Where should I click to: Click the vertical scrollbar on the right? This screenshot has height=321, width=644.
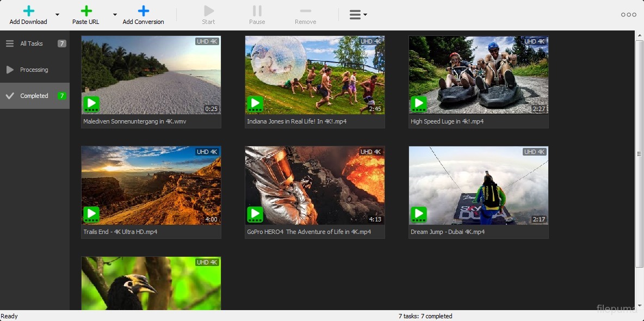(639, 153)
